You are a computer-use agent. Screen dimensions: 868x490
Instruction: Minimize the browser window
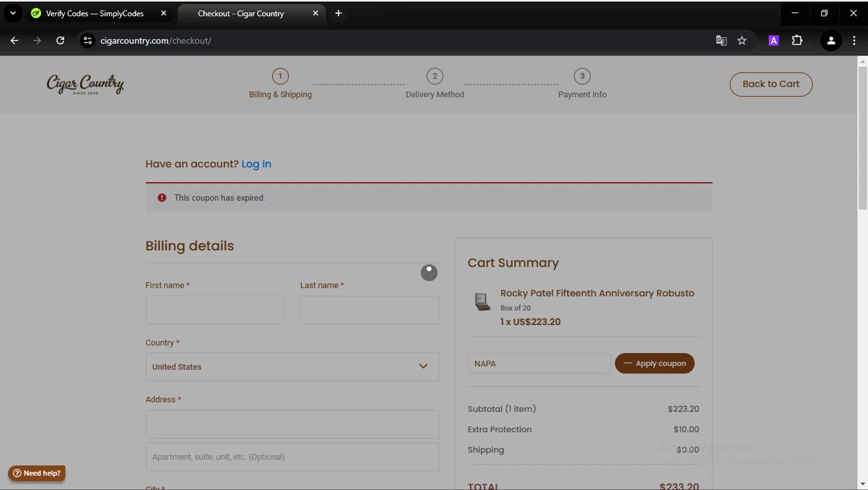coord(795,13)
